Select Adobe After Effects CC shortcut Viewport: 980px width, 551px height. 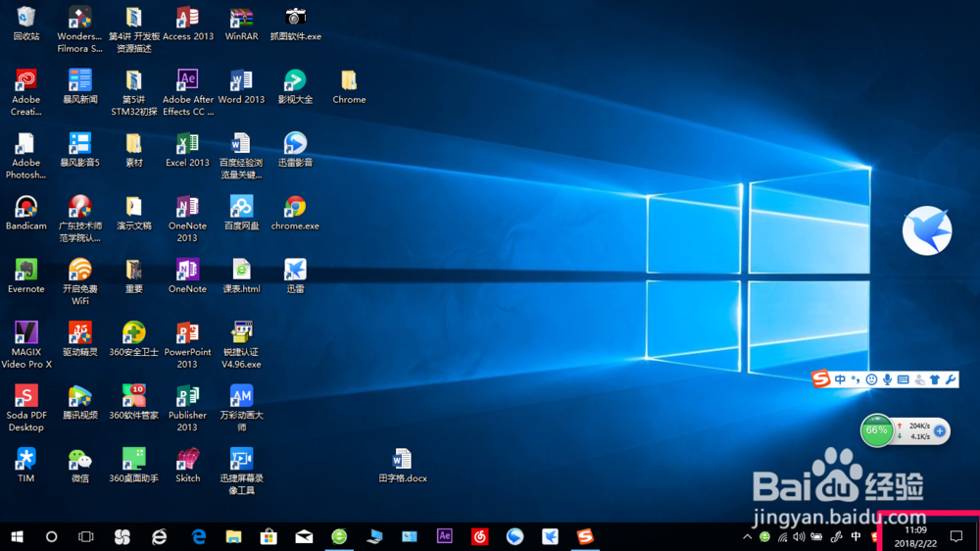pyautogui.click(x=187, y=92)
